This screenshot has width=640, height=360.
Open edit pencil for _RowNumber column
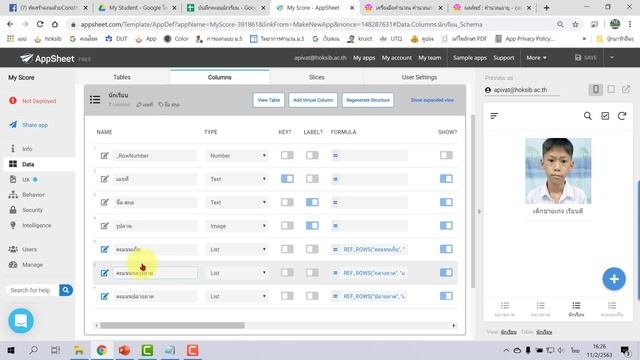coord(104,156)
